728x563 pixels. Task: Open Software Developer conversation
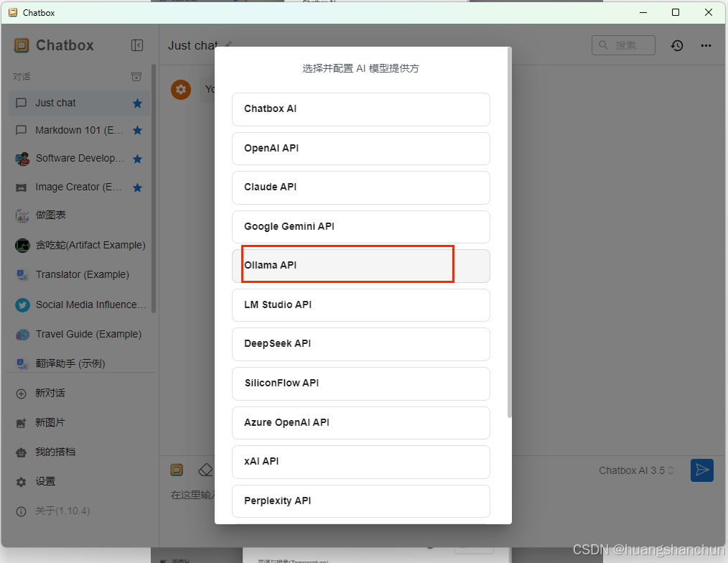[79, 159]
